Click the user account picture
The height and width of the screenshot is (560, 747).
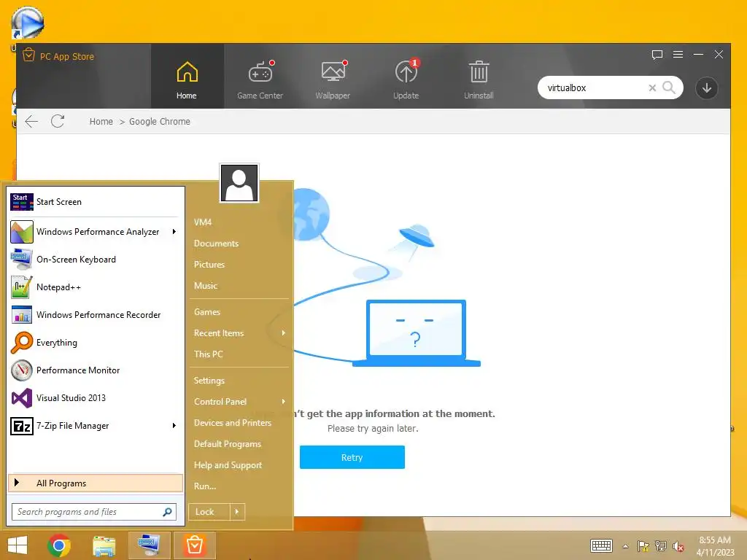[239, 183]
